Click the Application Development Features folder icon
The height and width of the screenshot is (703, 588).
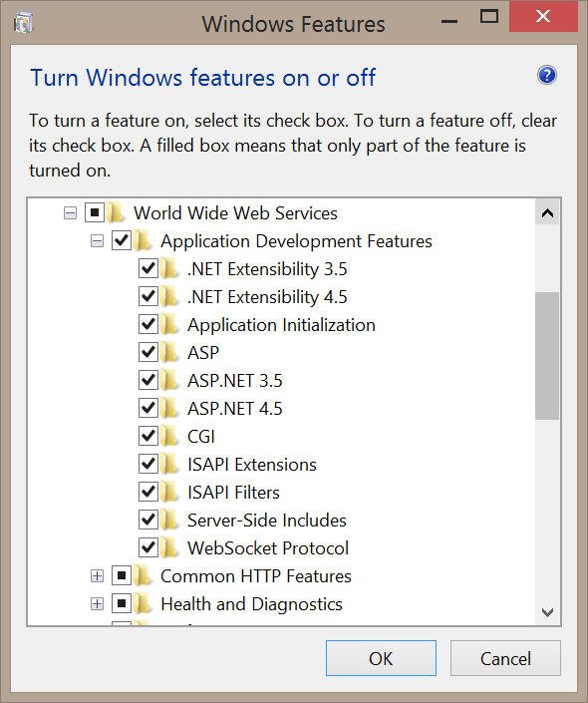(144, 240)
